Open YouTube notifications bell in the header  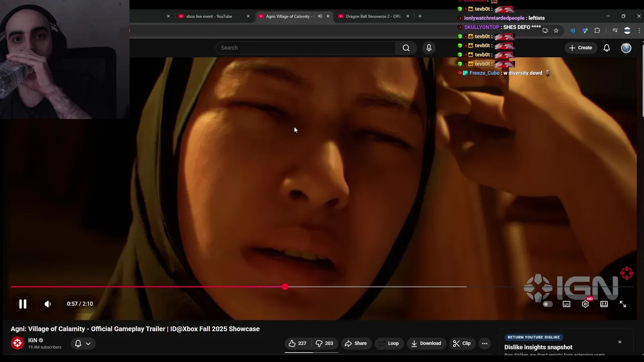[607, 48]
